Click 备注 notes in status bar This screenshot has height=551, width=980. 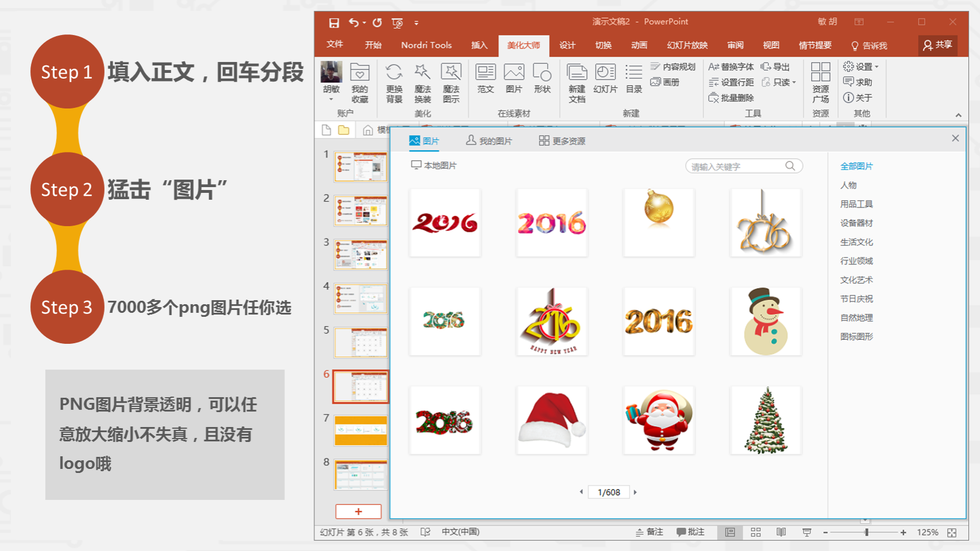point(649,532)
